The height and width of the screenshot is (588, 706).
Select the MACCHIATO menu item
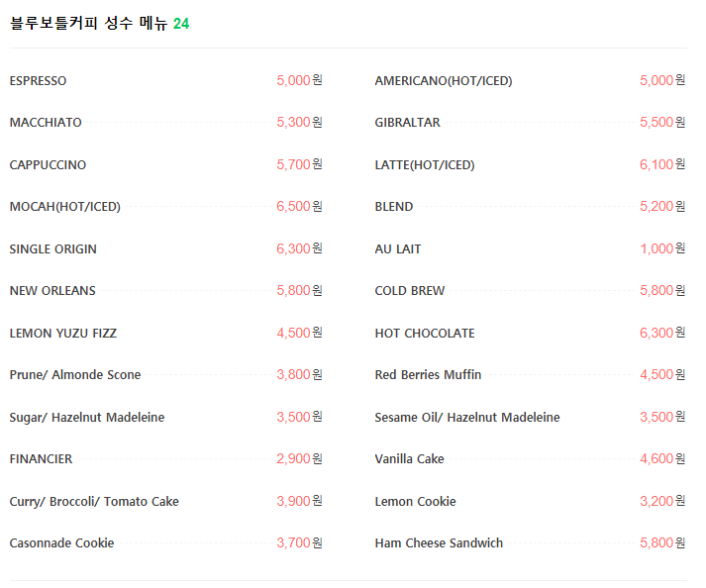coord(46,123)
